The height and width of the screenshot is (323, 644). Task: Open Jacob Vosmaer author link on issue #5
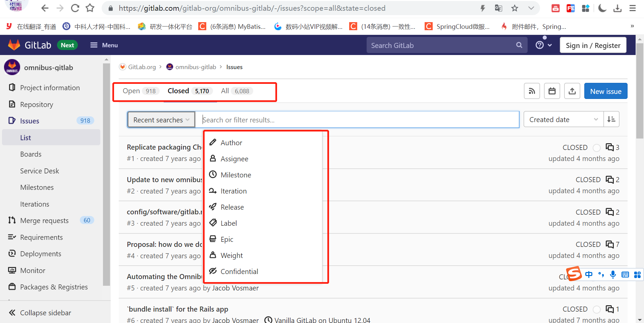(x=235, y=288)
